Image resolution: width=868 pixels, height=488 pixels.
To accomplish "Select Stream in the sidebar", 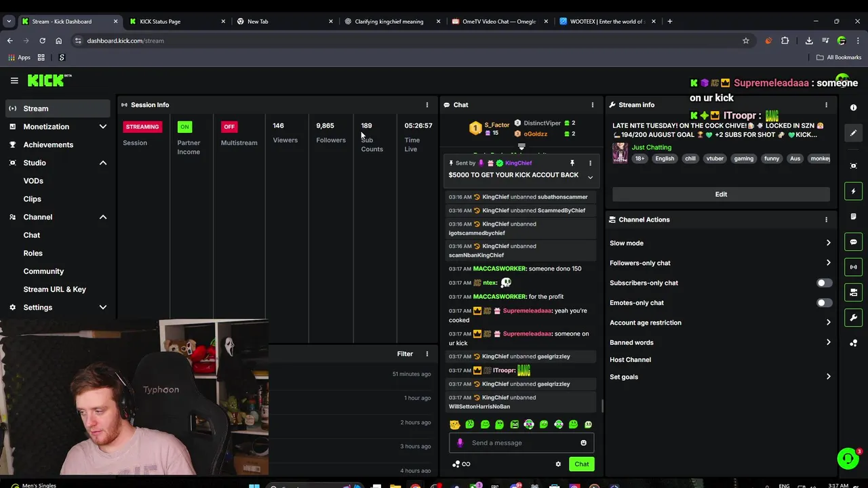I will click(58, 108).
